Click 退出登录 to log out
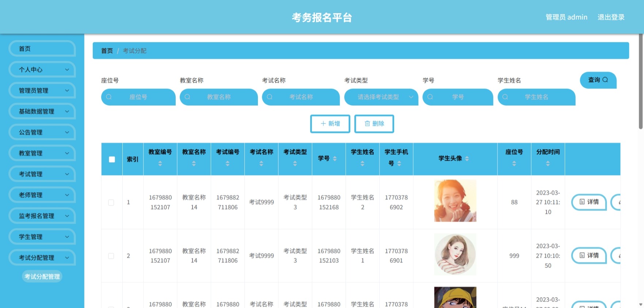This screenshot has width=644, height=308. click(x=611, y=17)
